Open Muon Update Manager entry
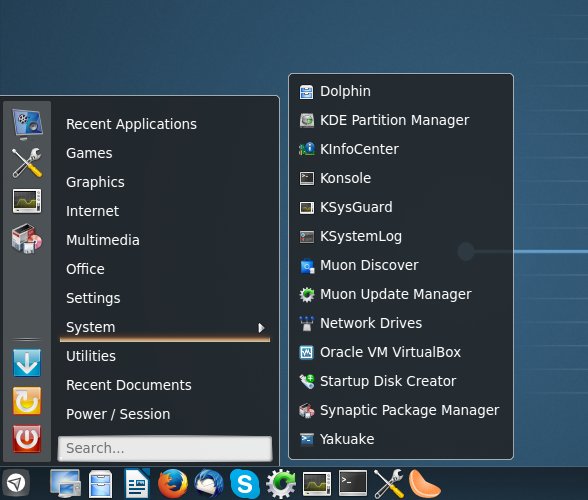Image resolution: width=588 pixels, height=500 pixels. tap(401, 294)
